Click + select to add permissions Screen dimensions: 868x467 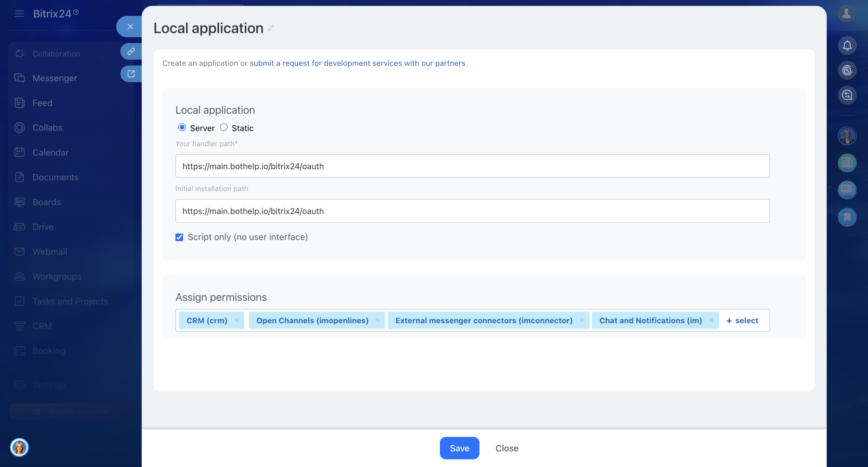(743, 321)
